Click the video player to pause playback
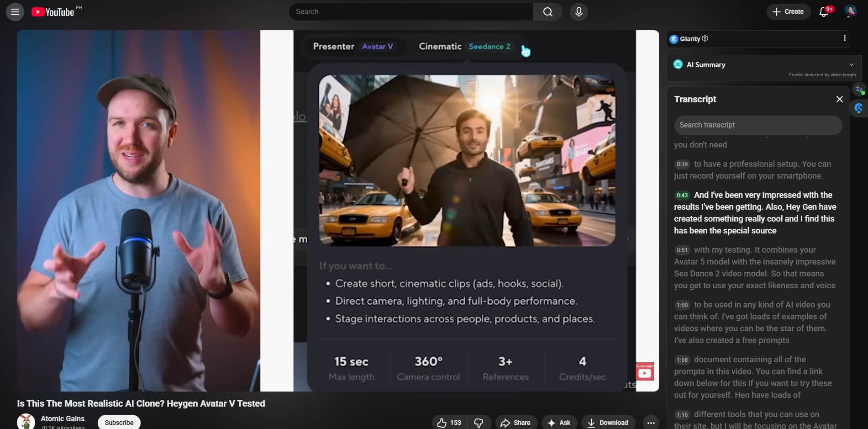 click(x=338, y=211)
